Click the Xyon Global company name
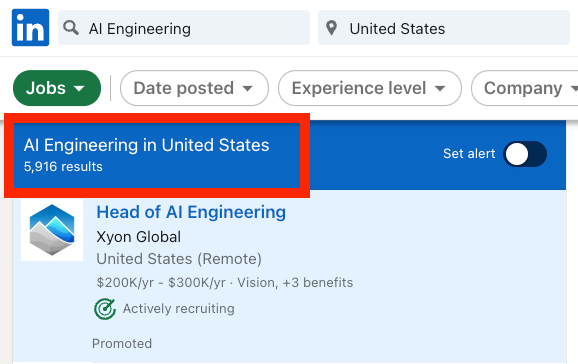Viewport: 578px width, 364px height. [139, 237]
